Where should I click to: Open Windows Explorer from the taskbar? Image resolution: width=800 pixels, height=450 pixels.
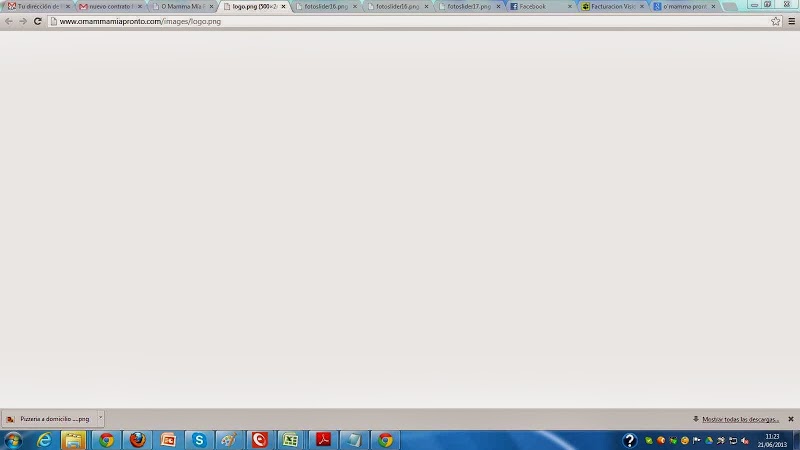(73, 440)
